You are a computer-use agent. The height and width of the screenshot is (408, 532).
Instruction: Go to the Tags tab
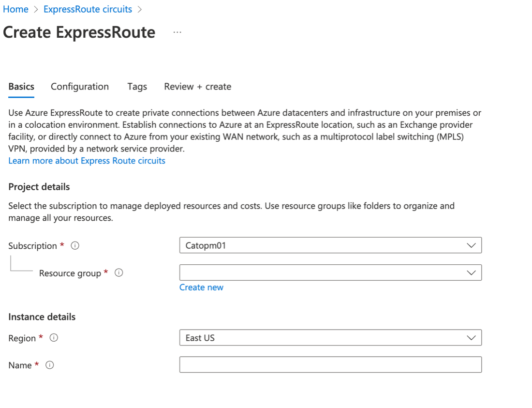(x=137, y=87)
